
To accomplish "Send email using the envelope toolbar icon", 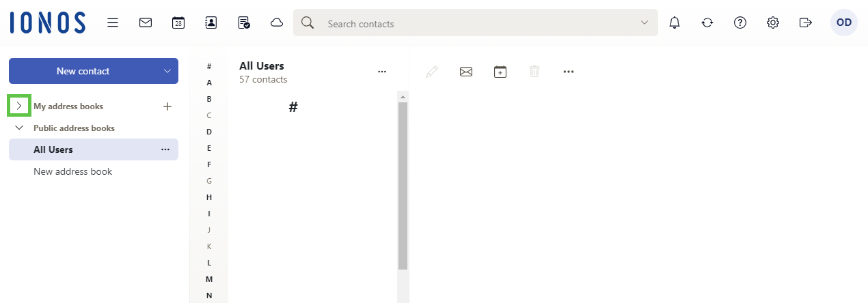I will 466,71.
